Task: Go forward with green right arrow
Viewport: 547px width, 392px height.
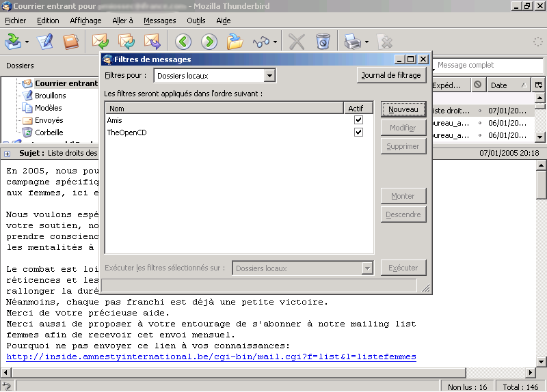Action: click(x=209, y=42)
